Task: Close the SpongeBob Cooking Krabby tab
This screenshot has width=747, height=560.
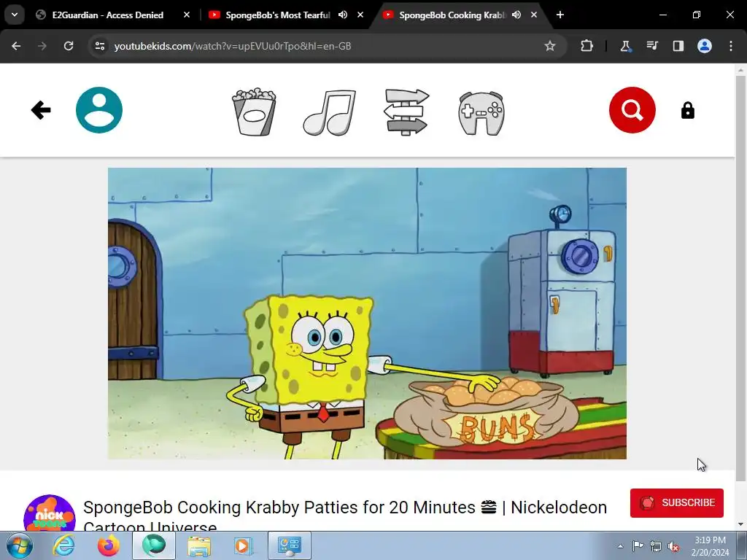Action: click(533, 15)
